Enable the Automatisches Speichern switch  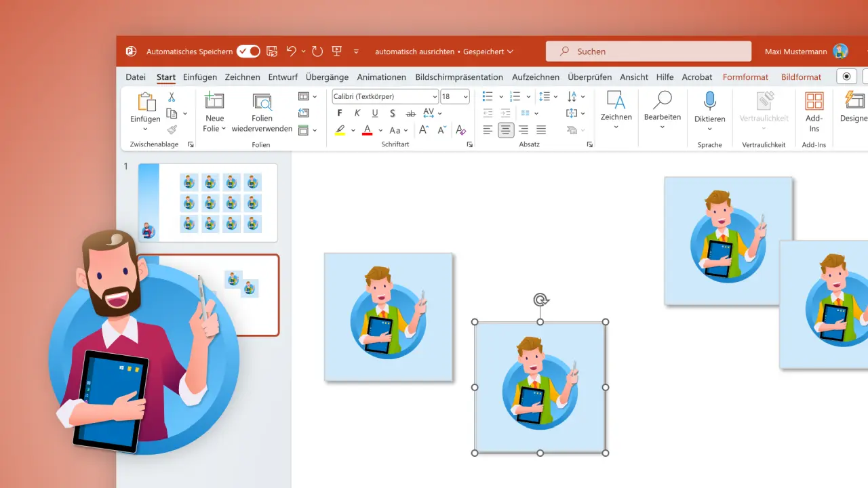[248, 51]
